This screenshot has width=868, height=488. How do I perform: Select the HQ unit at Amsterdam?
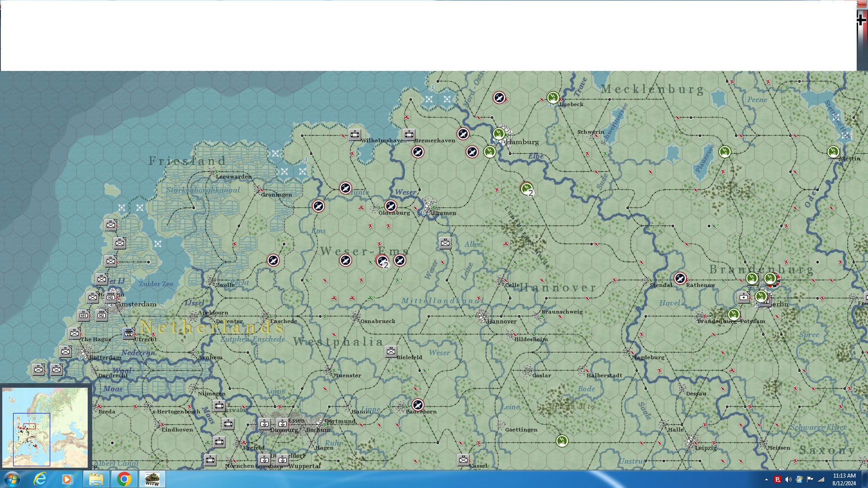point(111,297)
